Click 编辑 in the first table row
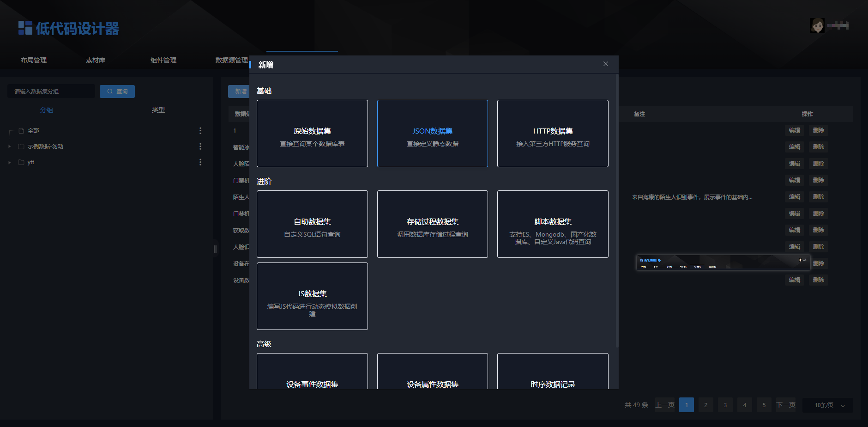 point(795,130)
